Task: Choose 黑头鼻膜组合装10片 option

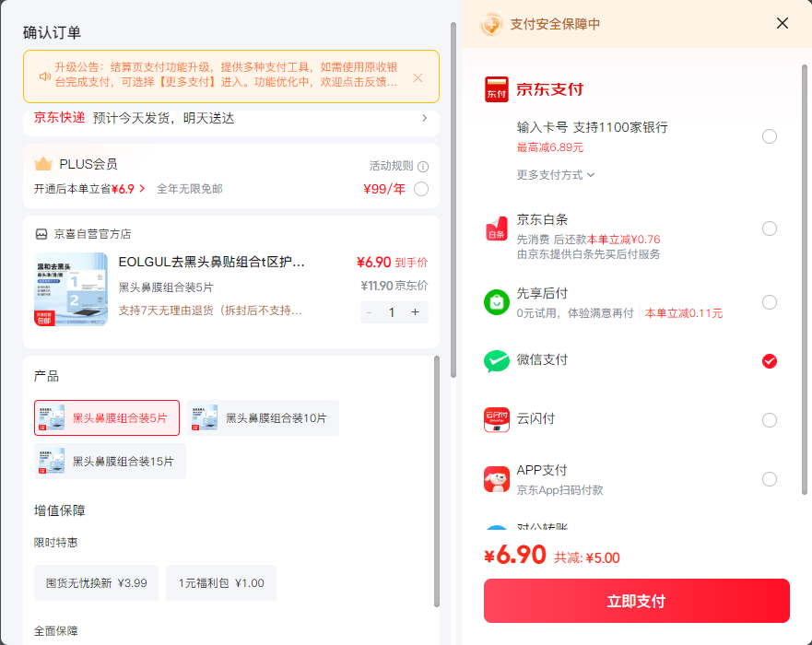Action: (x=263, y=417)
